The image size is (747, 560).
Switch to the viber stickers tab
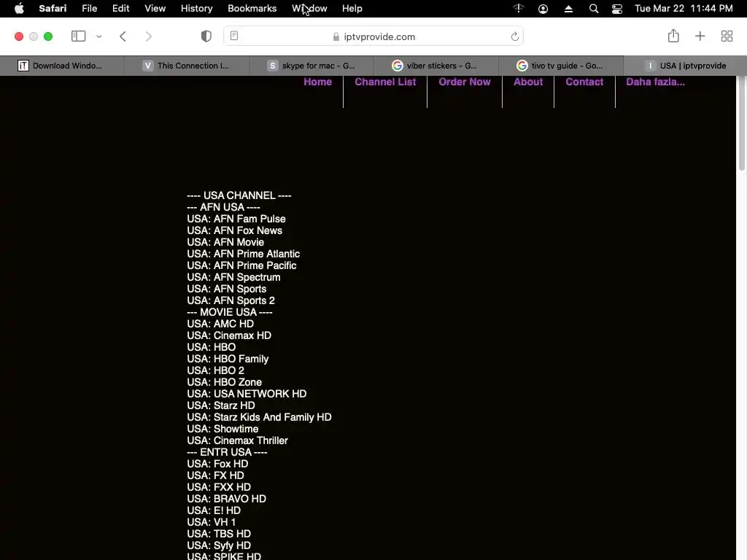coord(436,66)
